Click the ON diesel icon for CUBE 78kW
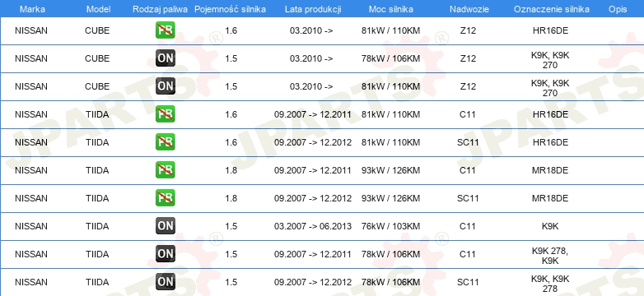The width and height of the screenshot is (644, 296). (x=165, y=58)
